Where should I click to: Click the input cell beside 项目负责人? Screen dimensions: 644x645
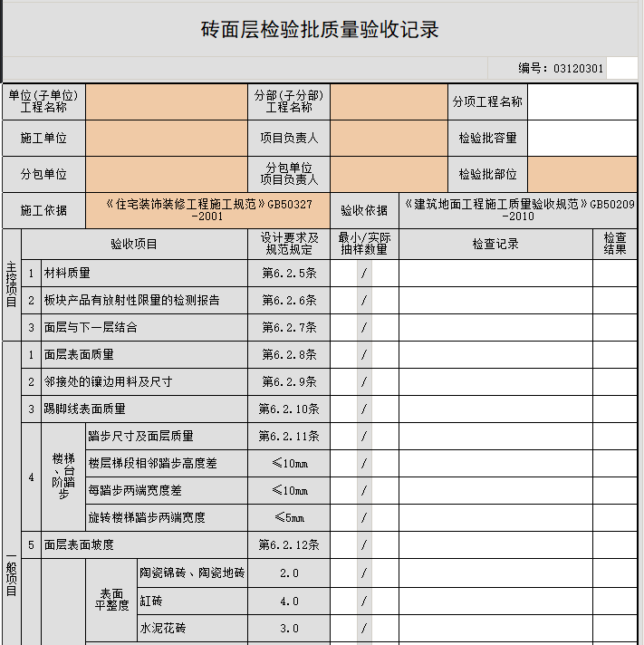[389, 139]
